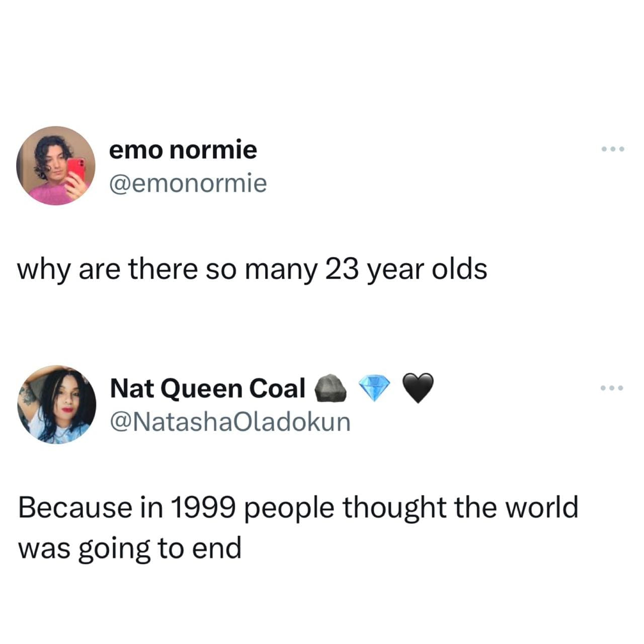This screenshot has width=644, height=644.
Task: Open more options on emo normie's tweet
Action: click(613, 149)
